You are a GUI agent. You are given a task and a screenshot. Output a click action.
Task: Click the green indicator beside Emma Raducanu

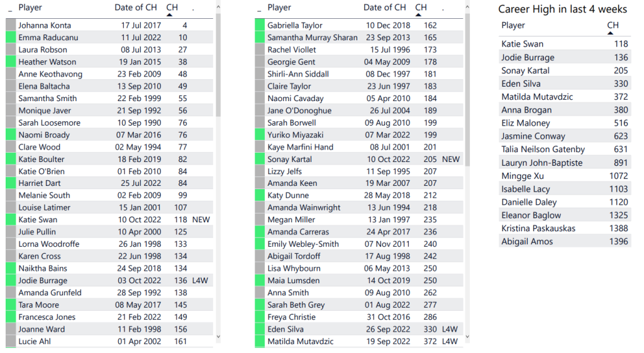tap(10, 38)
